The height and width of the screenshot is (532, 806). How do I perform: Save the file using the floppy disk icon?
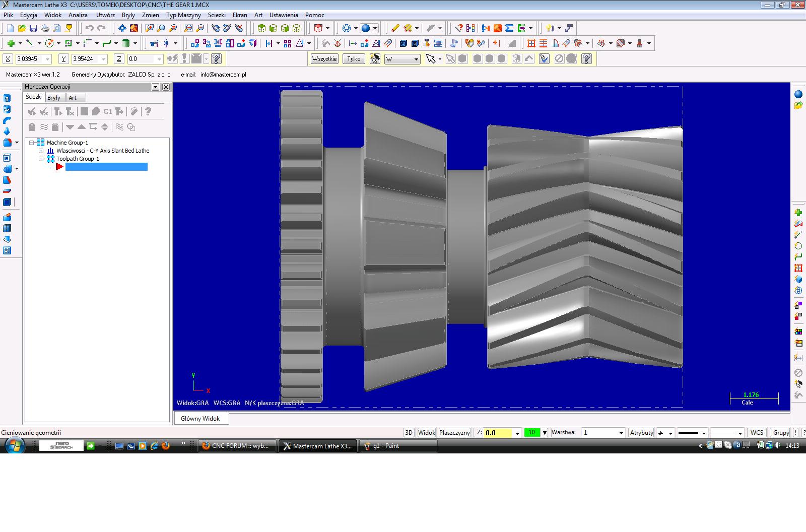(33, 28)
